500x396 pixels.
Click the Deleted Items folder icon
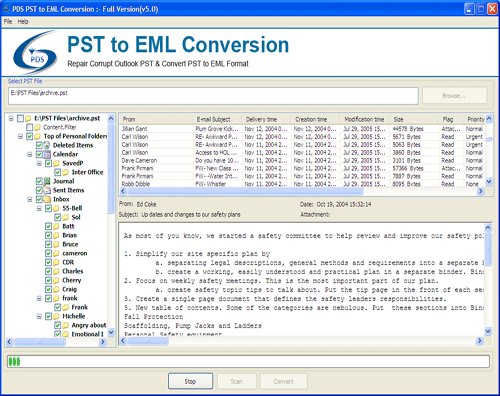47,145
